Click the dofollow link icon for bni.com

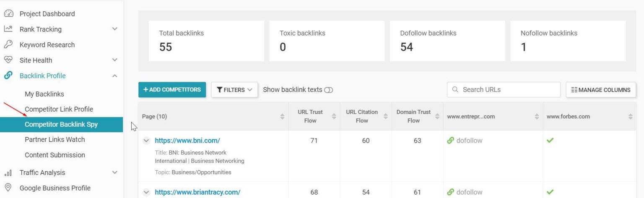[451, 141]
